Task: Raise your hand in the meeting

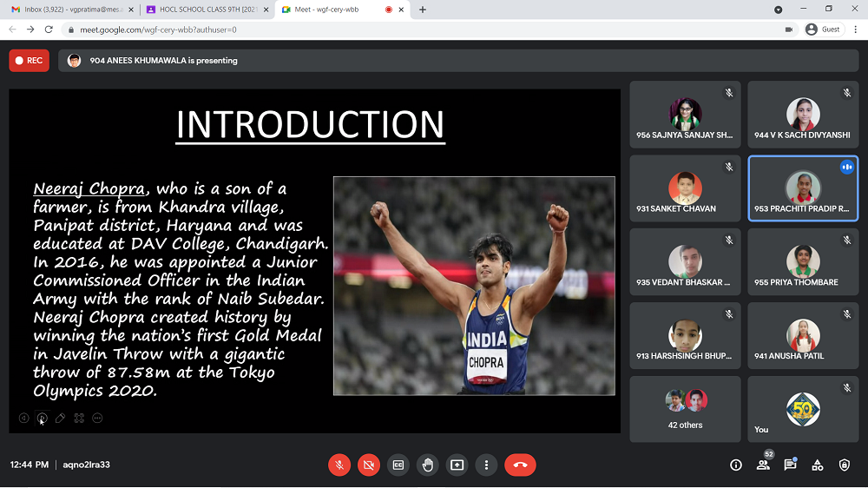Action: pyautogui.click(x=428, y=465)
